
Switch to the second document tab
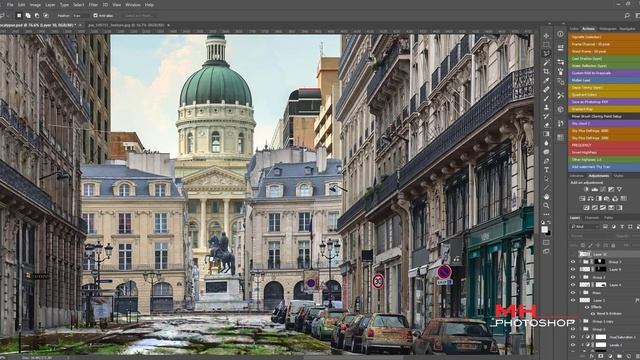[126, 25]
